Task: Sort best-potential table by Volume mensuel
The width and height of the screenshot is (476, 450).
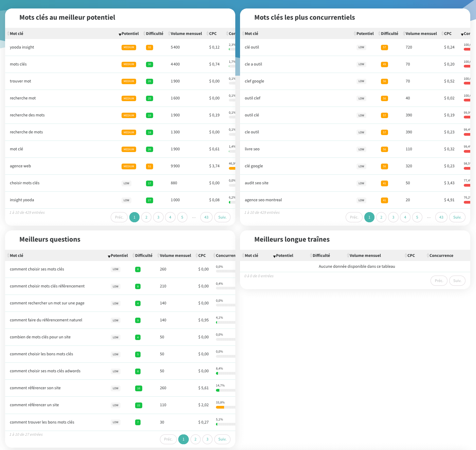Action: [x=186, y=34]
